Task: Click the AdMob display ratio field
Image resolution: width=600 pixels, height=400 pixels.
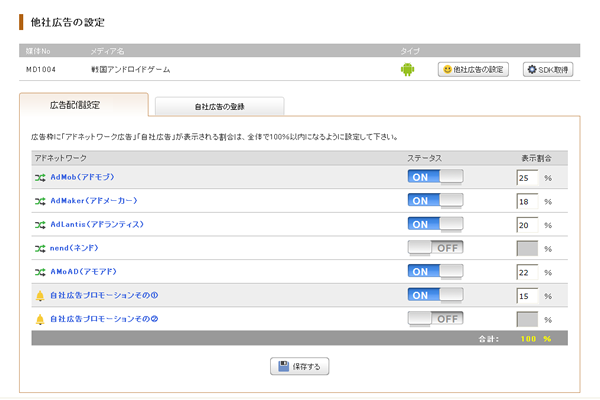Action: click(x=525, y=176)
